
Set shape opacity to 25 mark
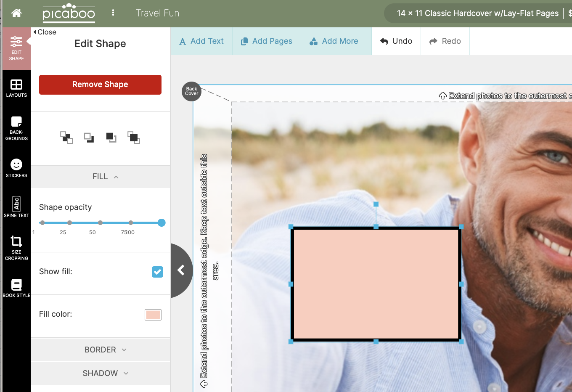69,222
